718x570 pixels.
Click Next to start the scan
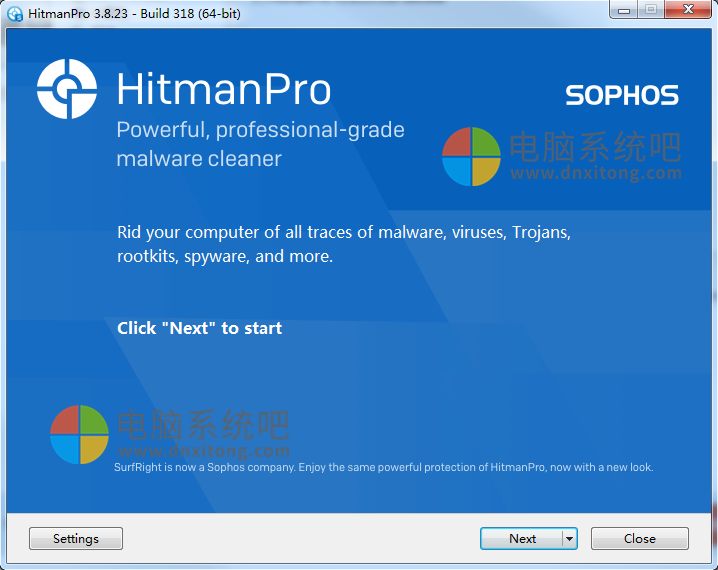coord(522,538)
